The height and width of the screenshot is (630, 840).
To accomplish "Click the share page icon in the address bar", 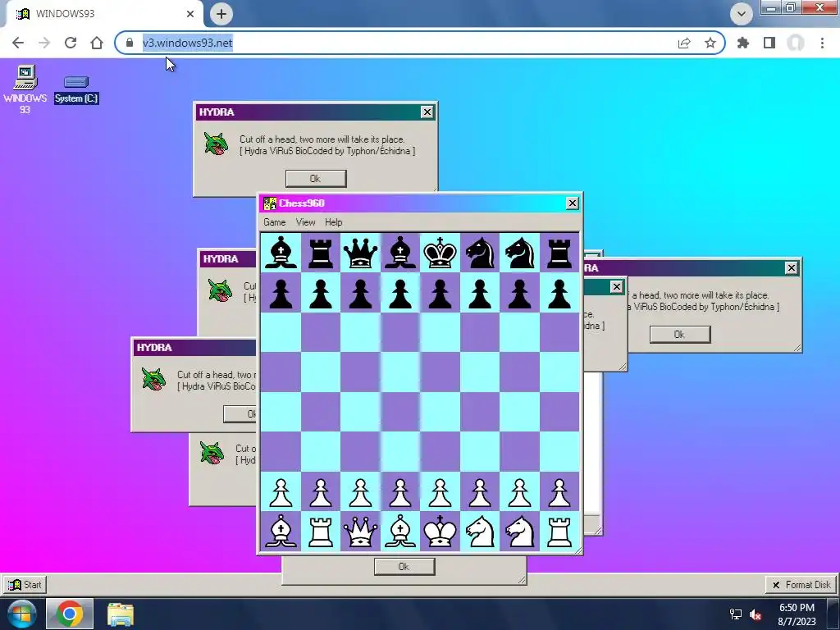I will (684, 43).
